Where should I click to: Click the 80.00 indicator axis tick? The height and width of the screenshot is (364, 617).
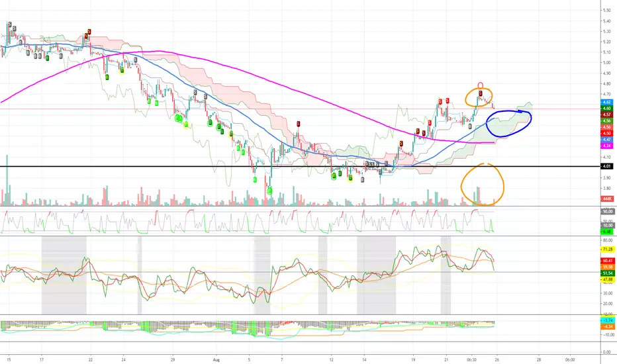tap(608, 240)
